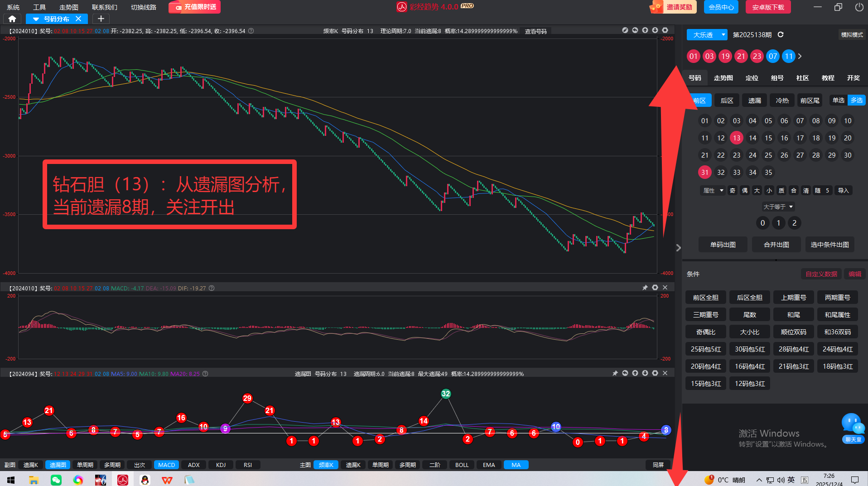The width and height of the screenshot is (868, 486).
Task: Switch to the 走势图 tab in right panel
Action: click(x=723, y=78)
